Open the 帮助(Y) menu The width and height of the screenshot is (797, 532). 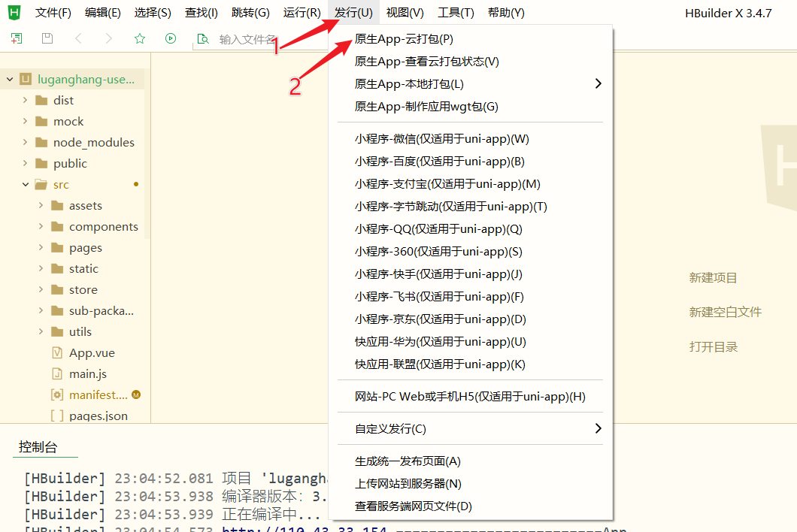click(506, 13)
